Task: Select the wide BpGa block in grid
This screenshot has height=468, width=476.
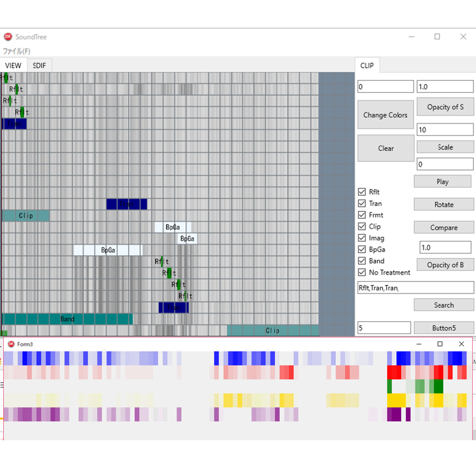Action: pyautogui.click(x=108, y=250)
